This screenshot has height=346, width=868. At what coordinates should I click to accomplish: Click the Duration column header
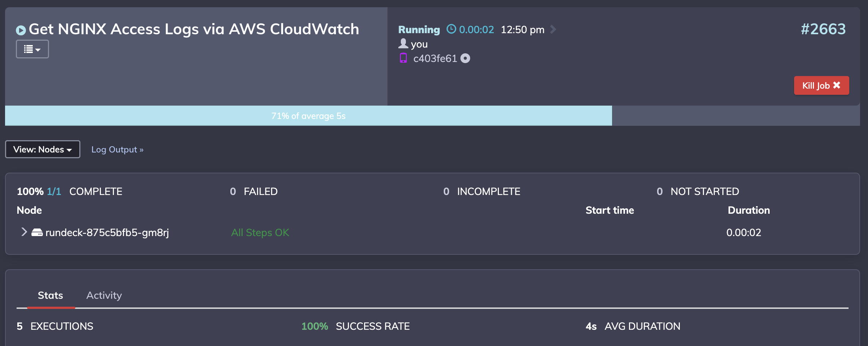pos(749,210)
